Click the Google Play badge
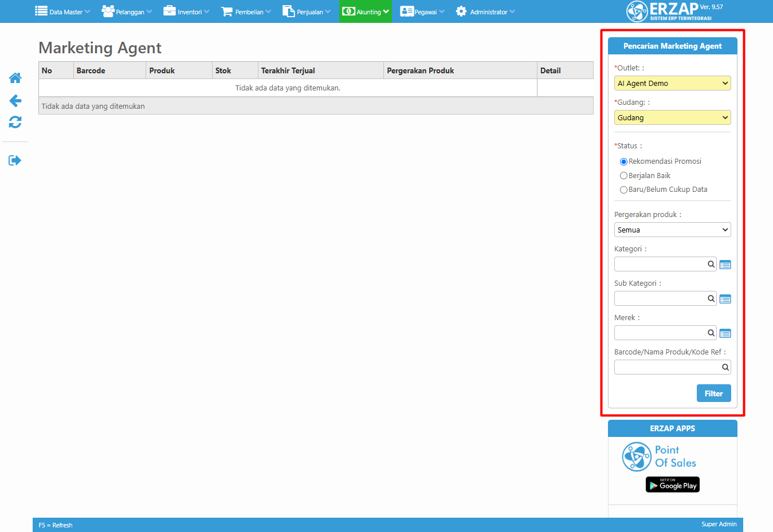 click(672, 485)
